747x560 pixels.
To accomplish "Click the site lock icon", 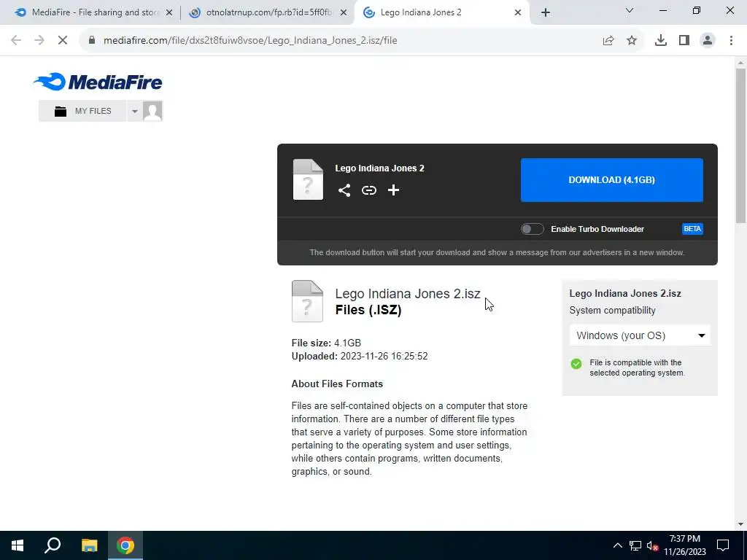I will click(x=92, y=41).
